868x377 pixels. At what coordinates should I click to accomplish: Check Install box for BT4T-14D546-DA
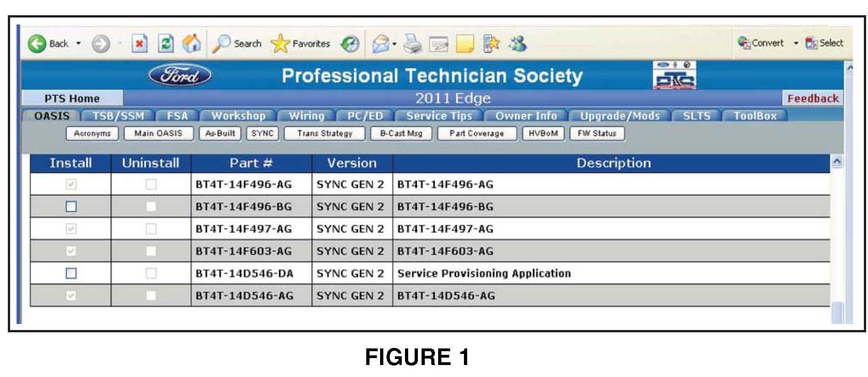[71, 273]
